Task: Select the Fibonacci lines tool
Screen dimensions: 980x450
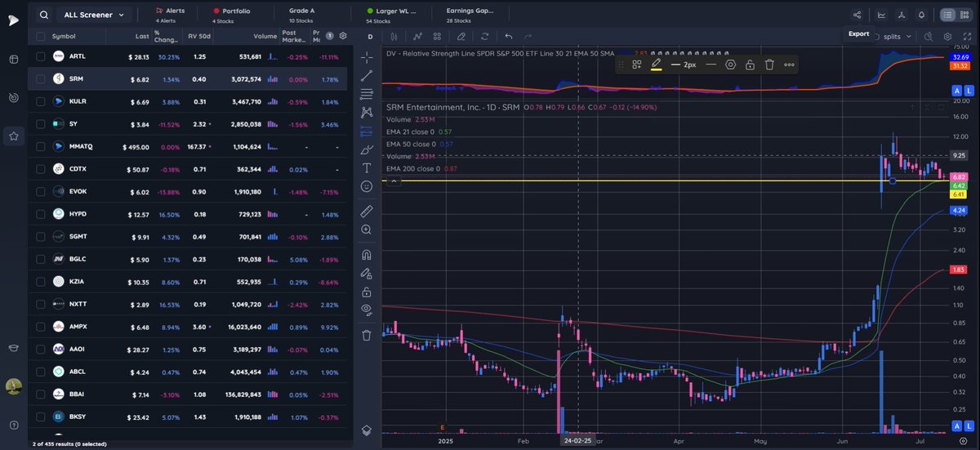Action: (x=367, y=94)
